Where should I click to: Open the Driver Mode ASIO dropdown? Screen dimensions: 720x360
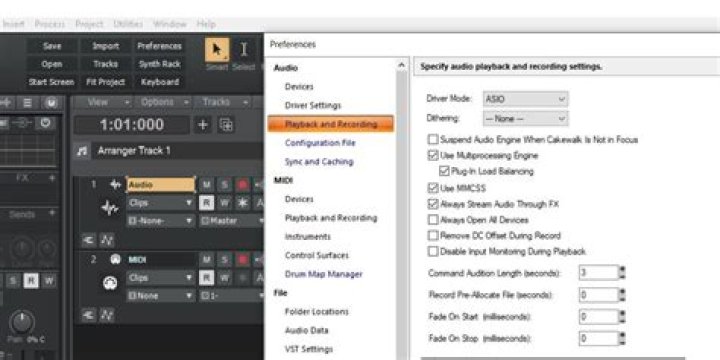point(525,99)
